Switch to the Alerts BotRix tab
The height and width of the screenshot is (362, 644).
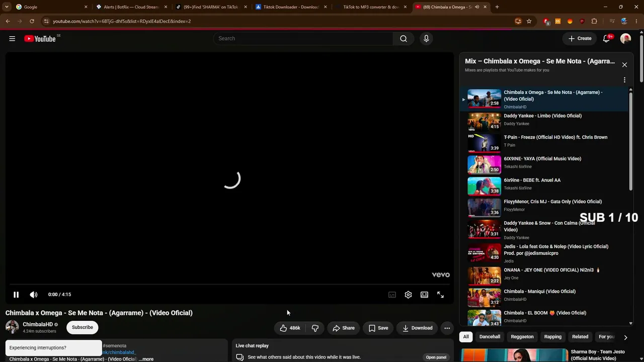[132, 7]
